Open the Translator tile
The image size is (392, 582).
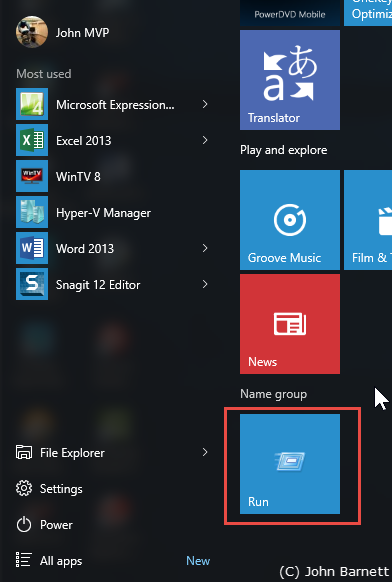pos(290,80)
